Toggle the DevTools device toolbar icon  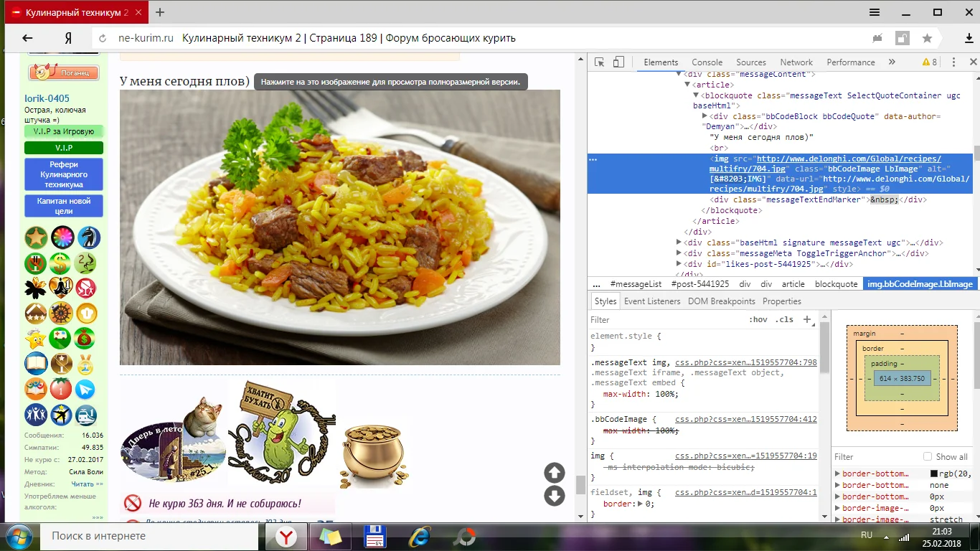(x=618, y=62)
